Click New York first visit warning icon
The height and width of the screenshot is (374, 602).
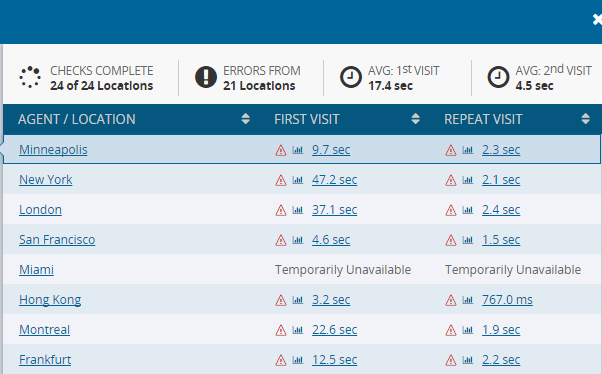pos(281,180)
